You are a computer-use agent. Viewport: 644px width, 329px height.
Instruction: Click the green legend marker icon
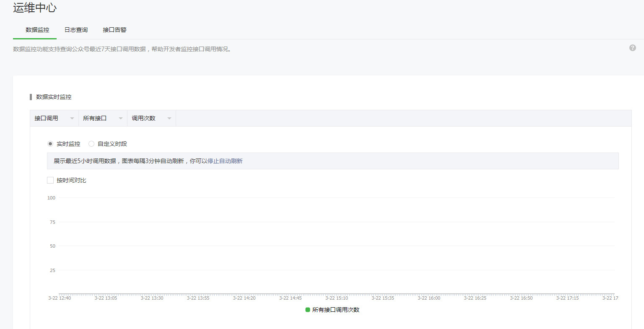click(x=308, y=310)
